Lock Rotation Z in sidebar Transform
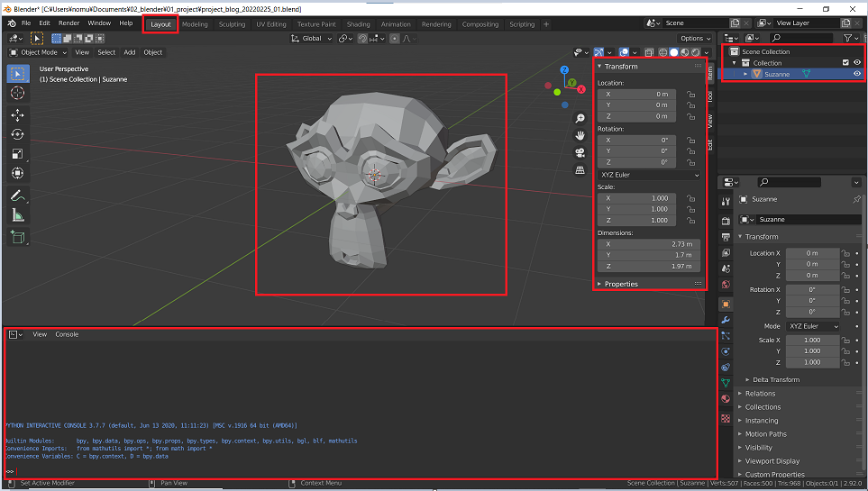This screenshot has width=868, height=491. [690, 162]
